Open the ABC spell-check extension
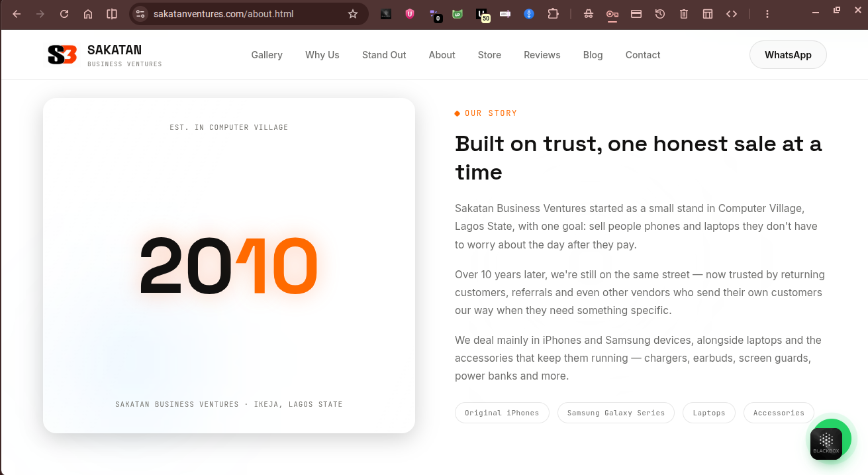The height and width of the screenshot is (475, 868). [x=505, y=14]
